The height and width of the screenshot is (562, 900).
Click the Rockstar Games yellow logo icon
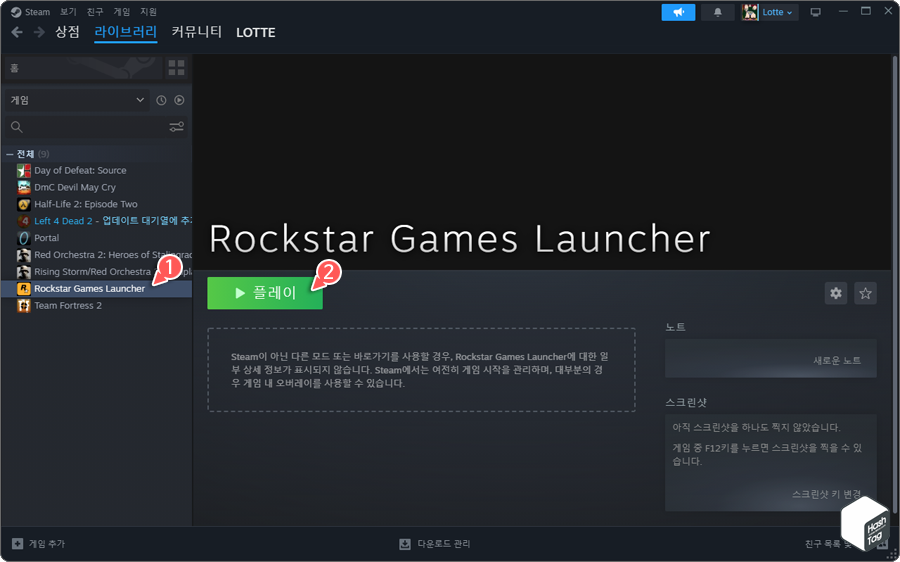24,288
